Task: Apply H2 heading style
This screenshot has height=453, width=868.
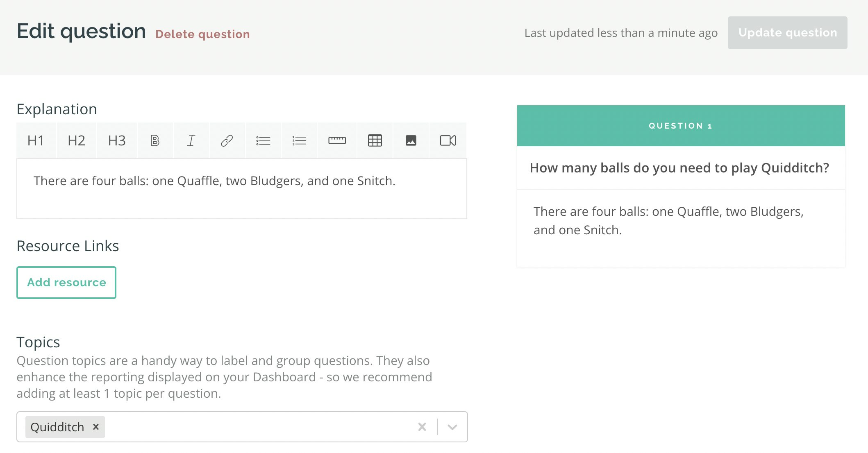Action: point(76,140)
